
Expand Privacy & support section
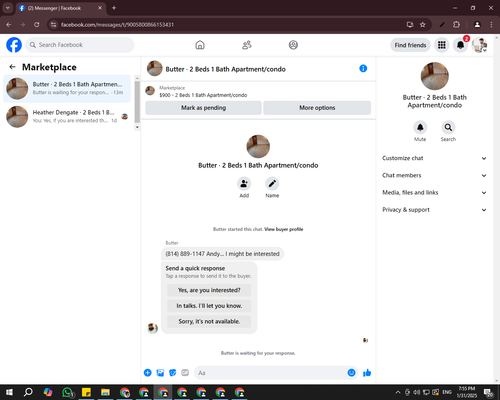(x=434, y=210)
